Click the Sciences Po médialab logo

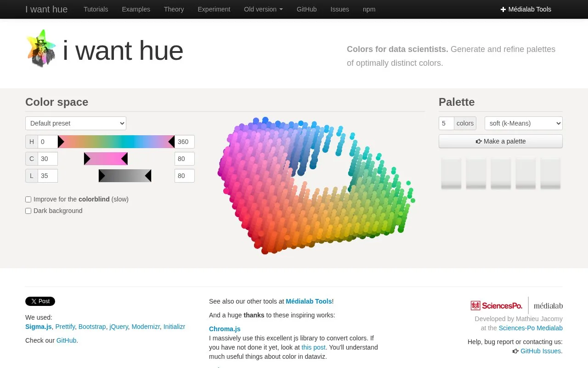(517, 305)
